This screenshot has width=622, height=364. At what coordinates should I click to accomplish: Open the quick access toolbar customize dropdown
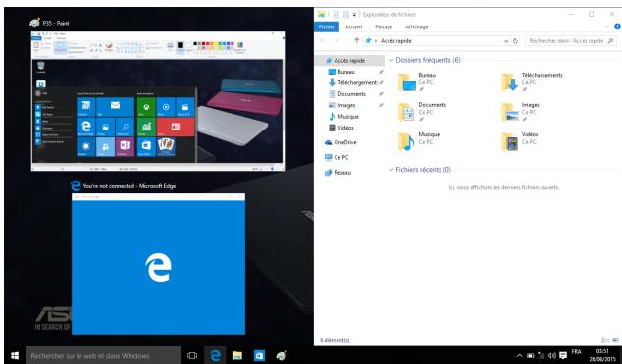coord(354,15)
